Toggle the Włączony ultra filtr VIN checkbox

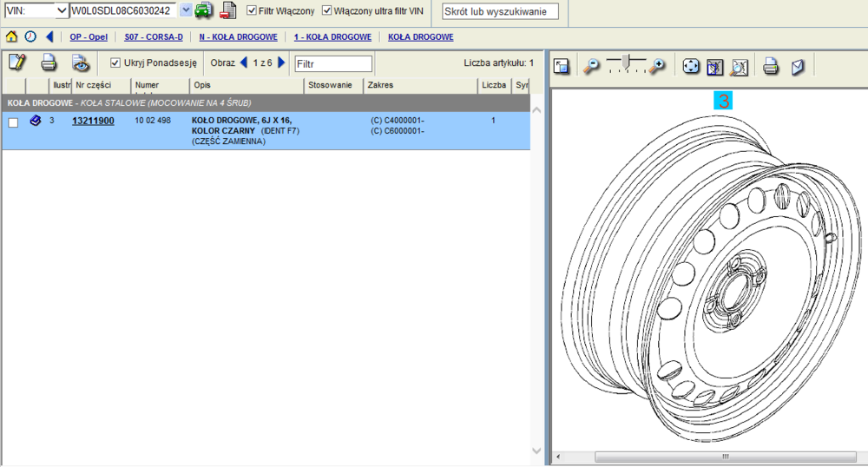coord(327,10)
